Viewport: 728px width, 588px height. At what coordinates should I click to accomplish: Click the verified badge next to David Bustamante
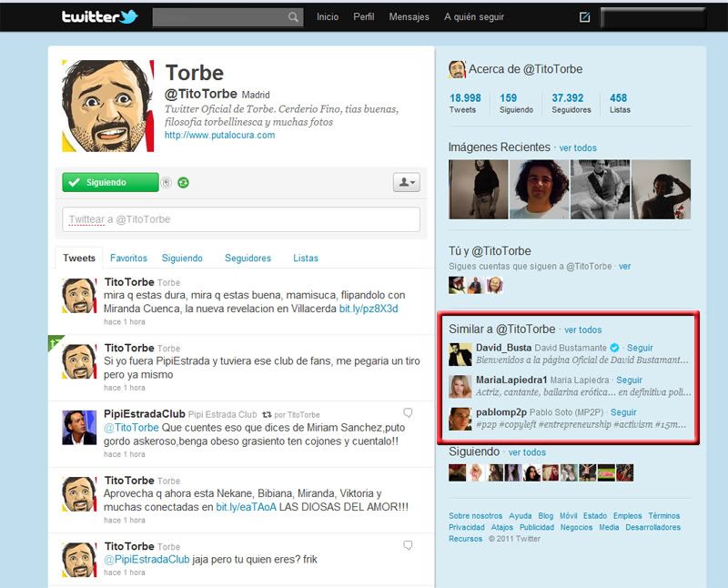[615, 348]
